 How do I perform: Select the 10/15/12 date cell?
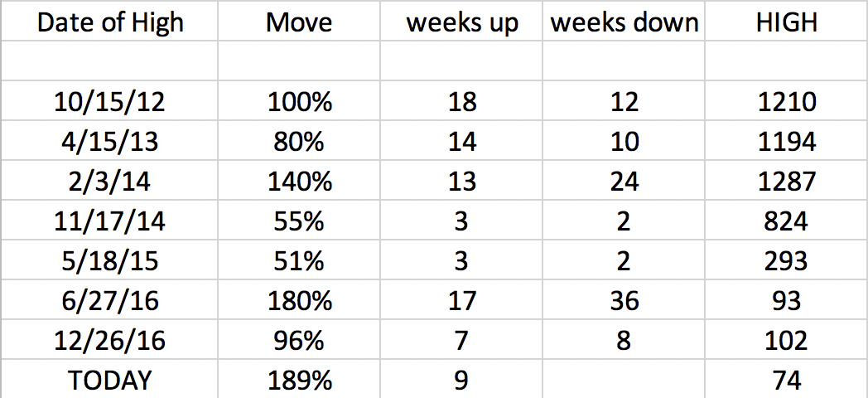point(109,102)
